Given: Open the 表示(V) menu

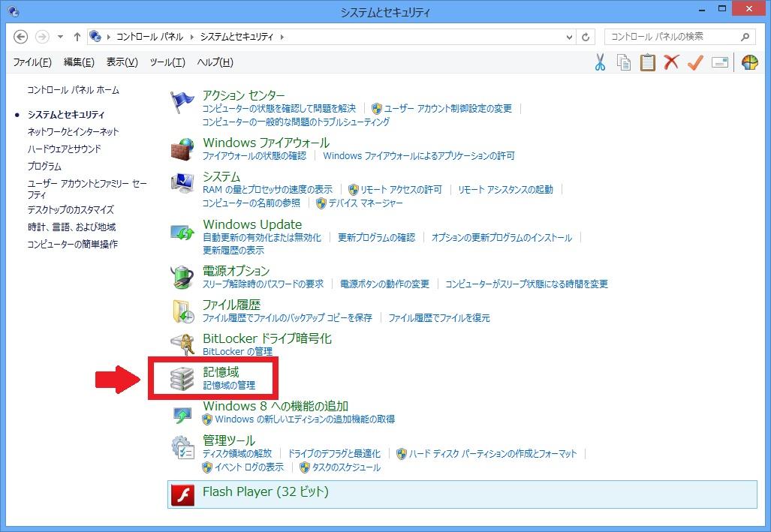Looking at the screenshot, I should tap(122, 62).
